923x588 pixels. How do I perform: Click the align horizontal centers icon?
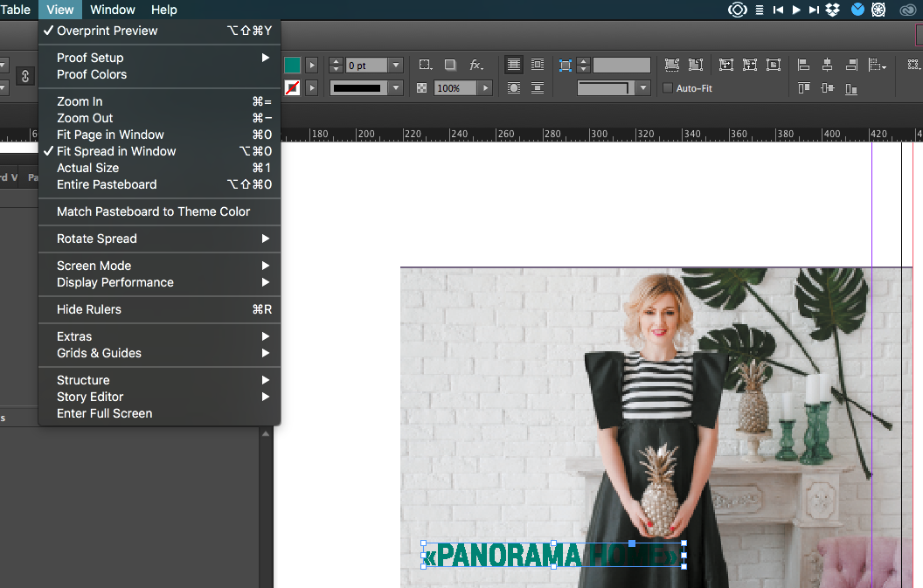[827, 66]
